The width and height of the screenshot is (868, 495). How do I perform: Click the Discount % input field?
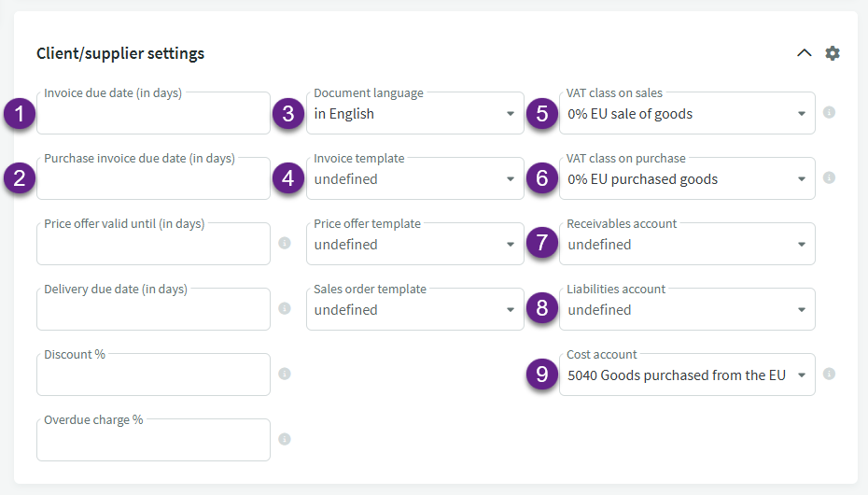(x=153, y=377)
